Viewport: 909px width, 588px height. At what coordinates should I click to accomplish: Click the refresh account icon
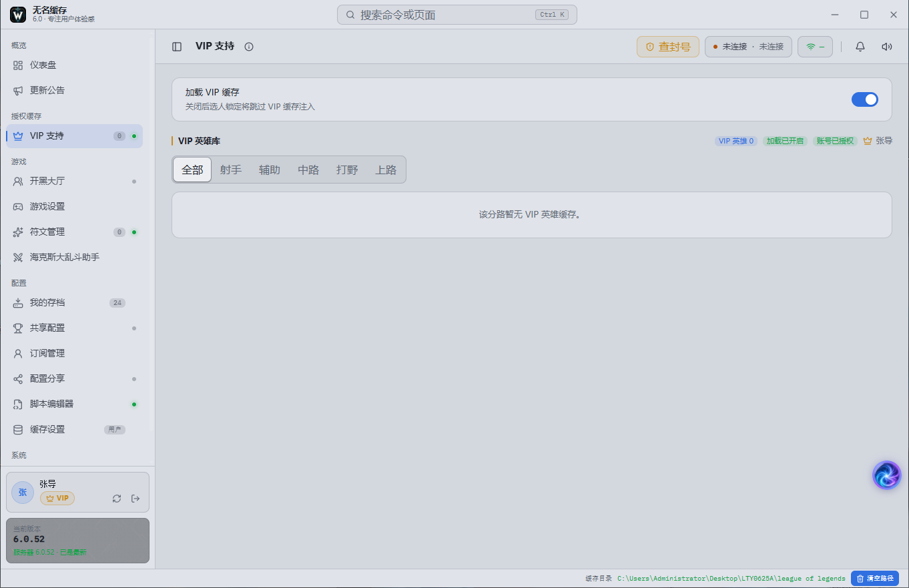click(117, 499)
